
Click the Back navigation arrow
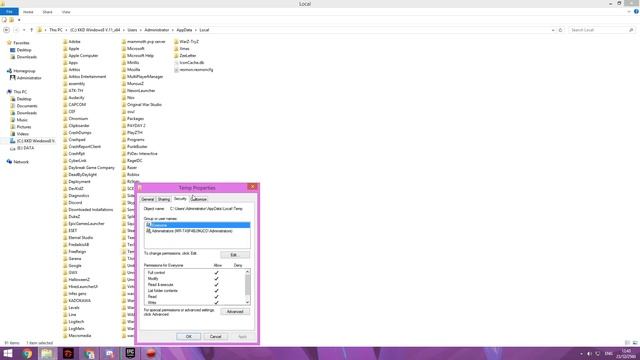[6, 30]
